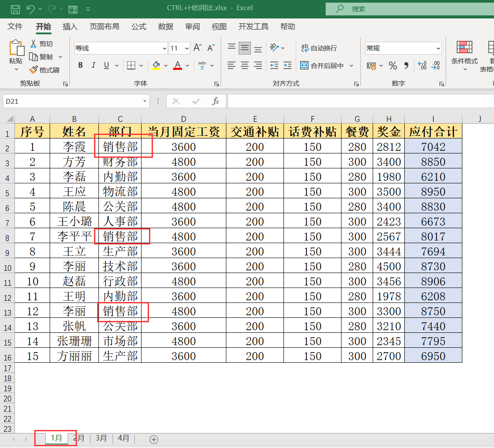The width and height of the screenshot is (494, 448).
Task: Open font size dropdown showing 11
Action: pos(187,48)
